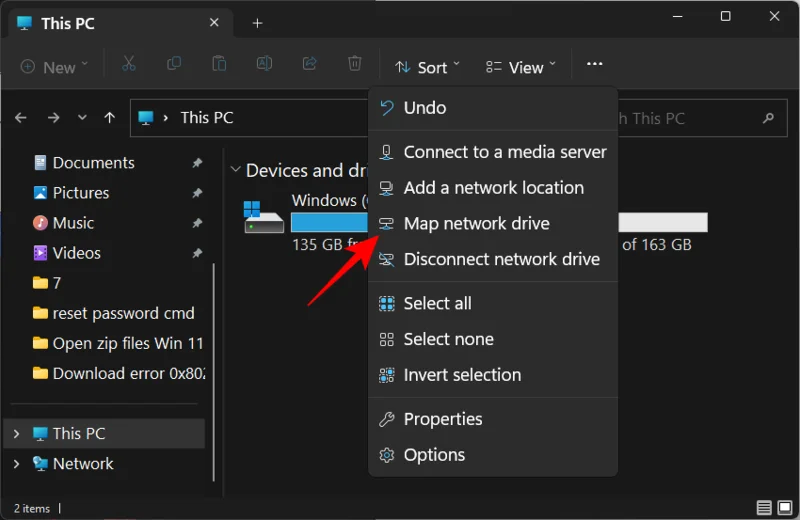This screenshot has width=800, height=520.
Task: Click the Windows drive blue capacity bar
Action: pyautogui.click(x=330, y=222)
